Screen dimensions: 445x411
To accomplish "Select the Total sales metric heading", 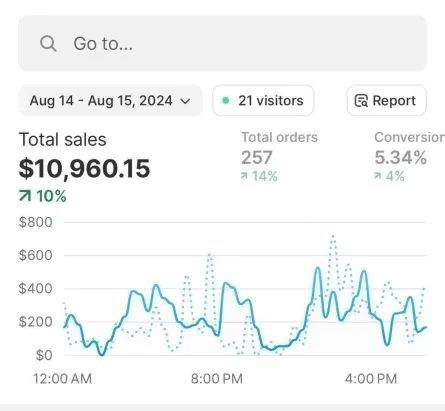I will [x=63, y=139].
